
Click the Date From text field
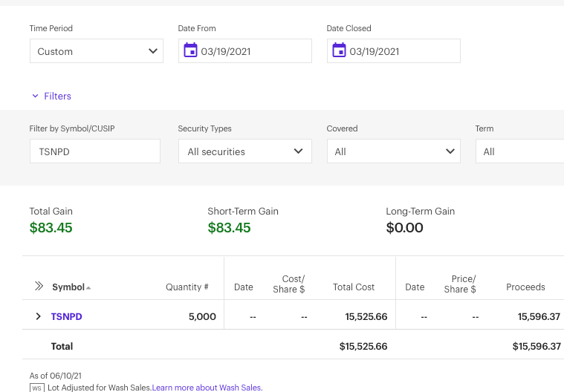pyautogui.click(x=253, y=51)
